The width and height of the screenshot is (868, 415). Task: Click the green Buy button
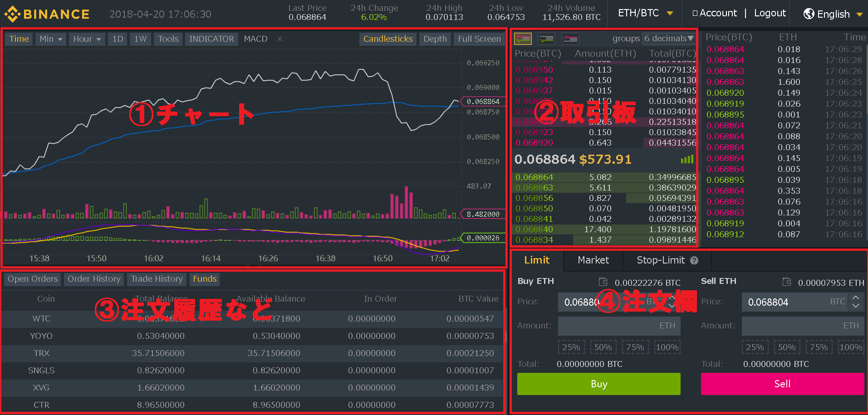[x=599, y=384]
